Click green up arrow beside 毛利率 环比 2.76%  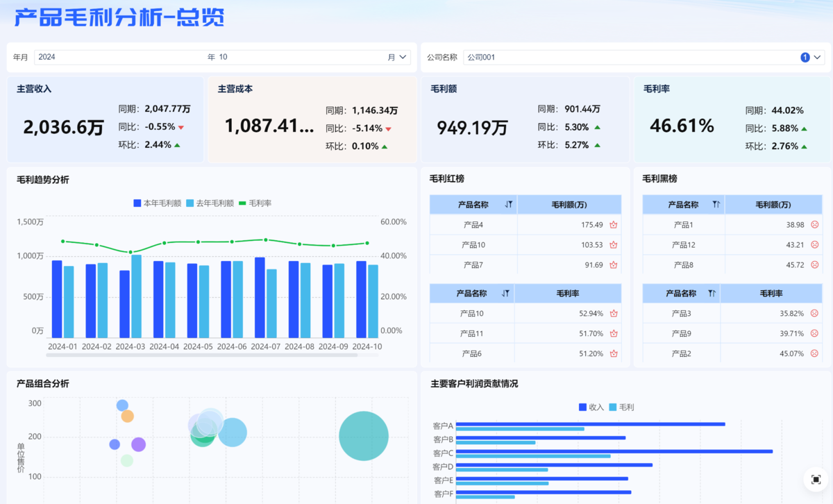[804, 146]
